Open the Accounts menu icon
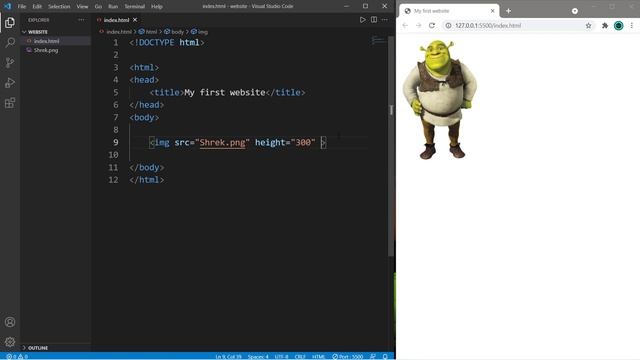Screen dimensions: 640x360 (x=10, y=322)
